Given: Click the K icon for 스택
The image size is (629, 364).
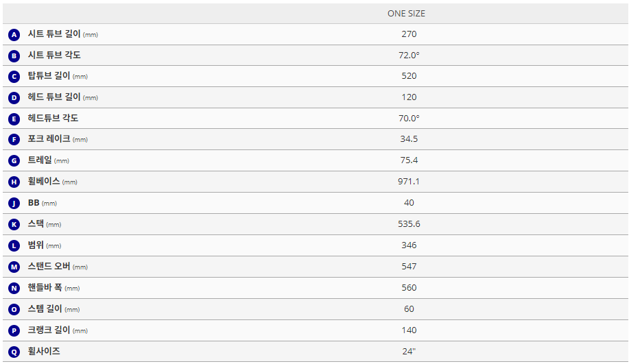Looking at the screenshot, I should (14, 225).
